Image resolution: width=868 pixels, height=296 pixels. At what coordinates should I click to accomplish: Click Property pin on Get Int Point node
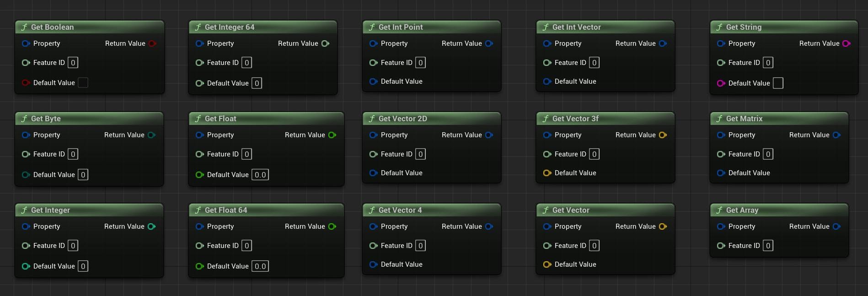(x=373, y=43)
